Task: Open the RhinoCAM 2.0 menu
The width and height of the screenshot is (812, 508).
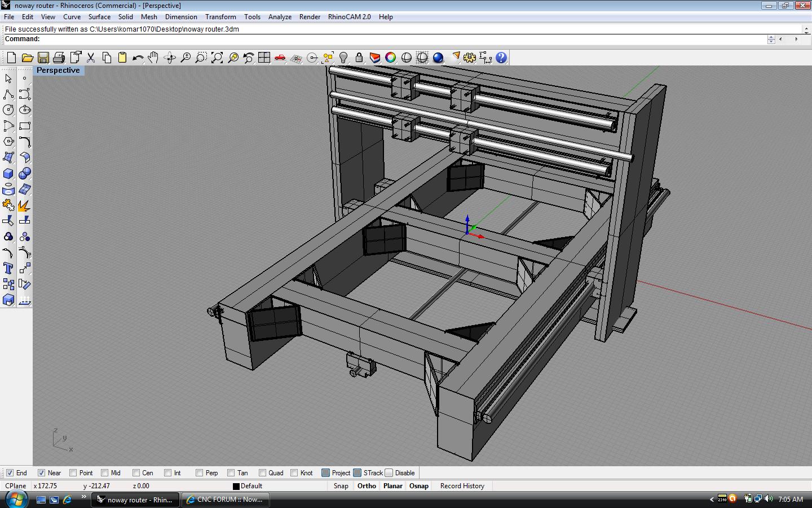Action: (x=349, y=17)
